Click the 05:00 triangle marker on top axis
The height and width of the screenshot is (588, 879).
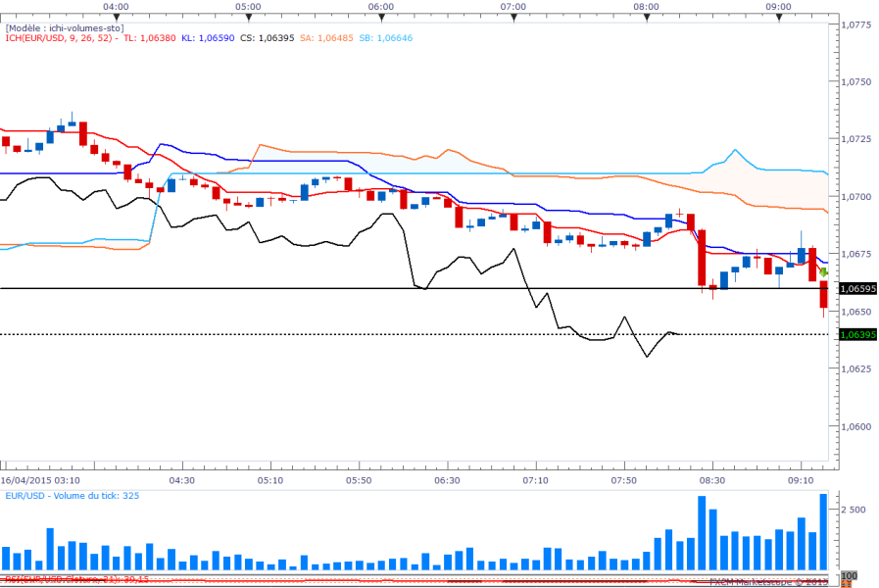tap(248, 18)
